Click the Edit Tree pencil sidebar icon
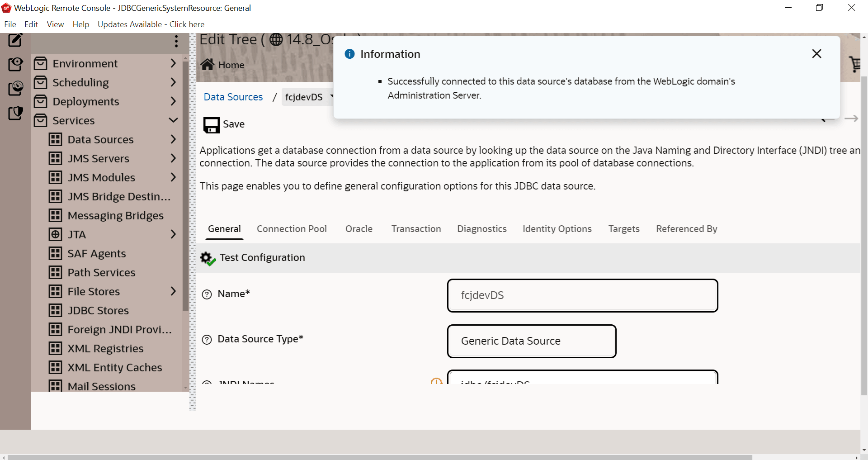This screenshot has width=868, height=460. pyautogui.click(x=15, y=40)
